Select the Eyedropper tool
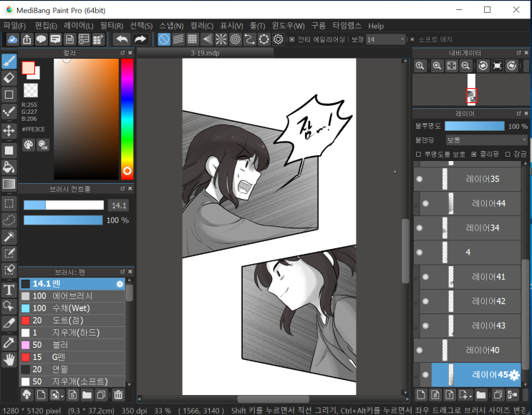 9,343
